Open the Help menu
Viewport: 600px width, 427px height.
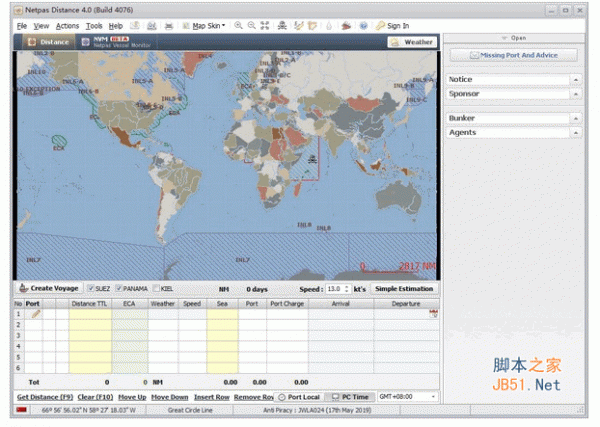click(116, 26)
